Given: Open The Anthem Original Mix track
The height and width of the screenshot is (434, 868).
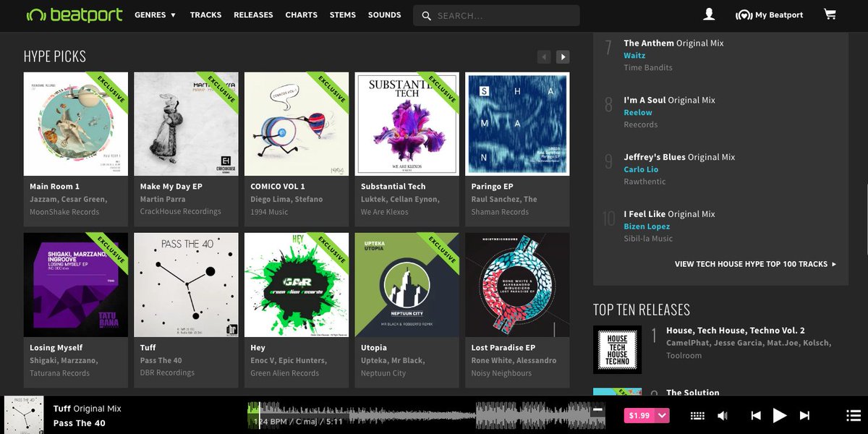Looking at the screenshot, I should [x=673, y=43].
